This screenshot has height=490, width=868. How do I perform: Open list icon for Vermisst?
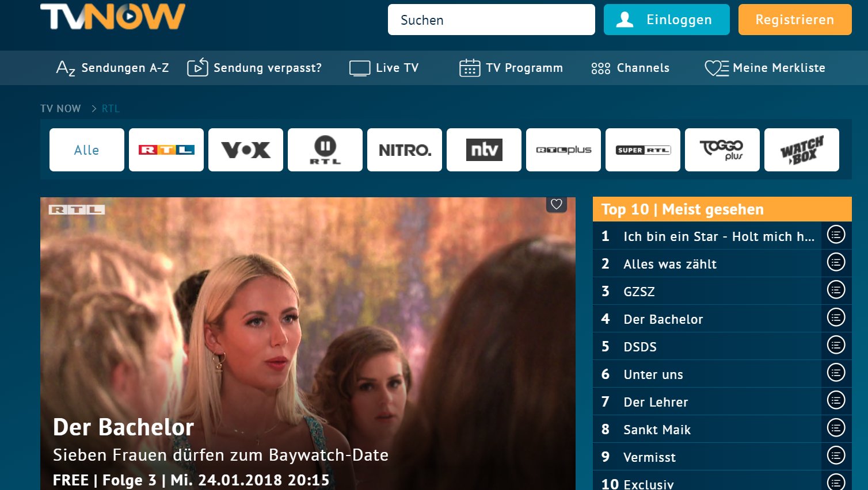[x=836, y=455]
